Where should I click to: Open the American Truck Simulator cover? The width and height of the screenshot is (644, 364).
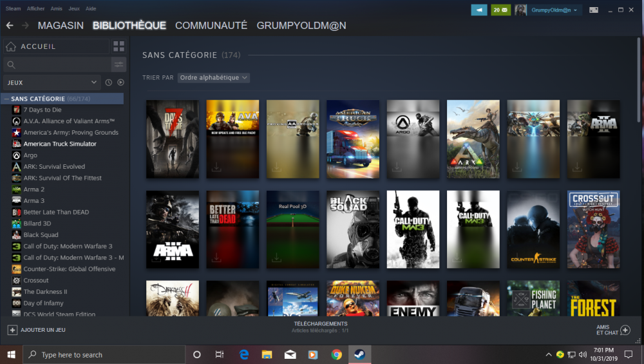point(353,139)
